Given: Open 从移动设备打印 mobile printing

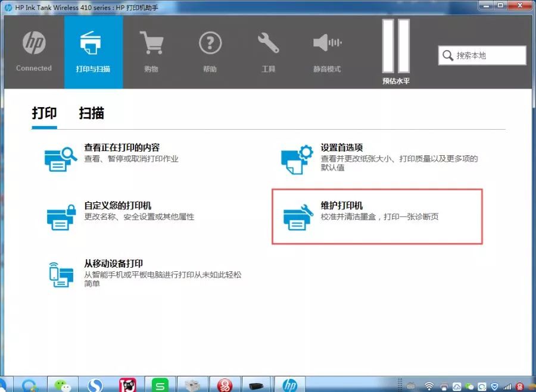Looking at the screenshot, I should (113, 264).
